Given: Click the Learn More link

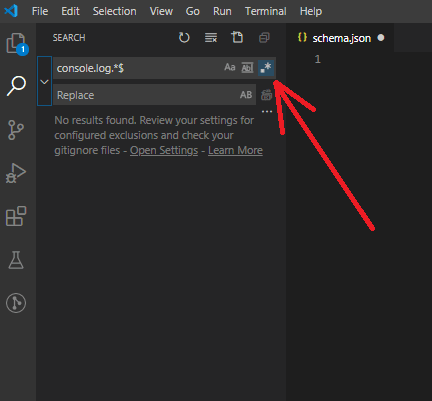Looking at the screenshot, I should coord(235,150).
